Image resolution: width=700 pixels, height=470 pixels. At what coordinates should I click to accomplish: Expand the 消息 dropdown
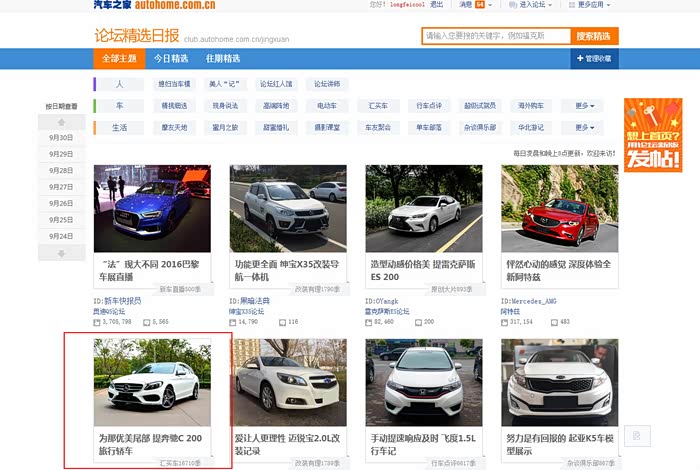[490, 5]
